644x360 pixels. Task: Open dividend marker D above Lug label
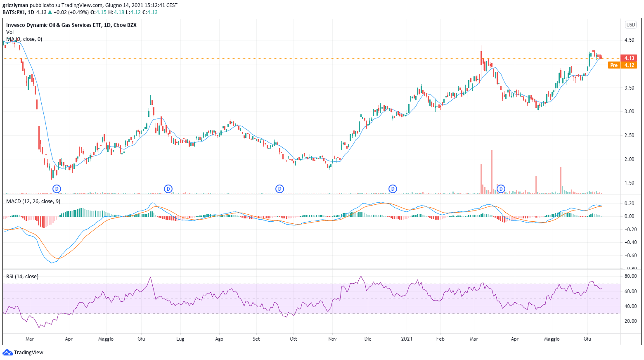[168, 189]
